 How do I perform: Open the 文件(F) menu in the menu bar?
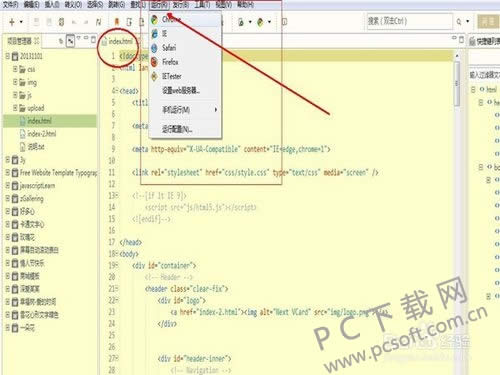coord(10,4)
